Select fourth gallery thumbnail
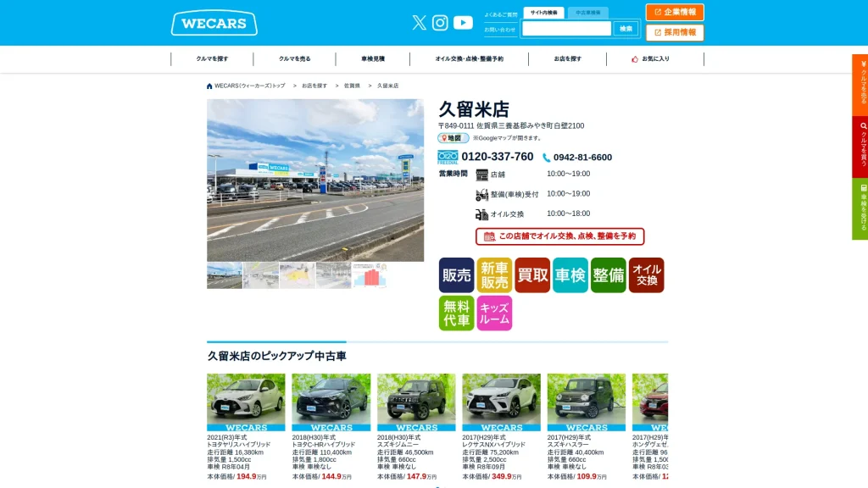Screen dimensions: 868x488 (333, 275)
